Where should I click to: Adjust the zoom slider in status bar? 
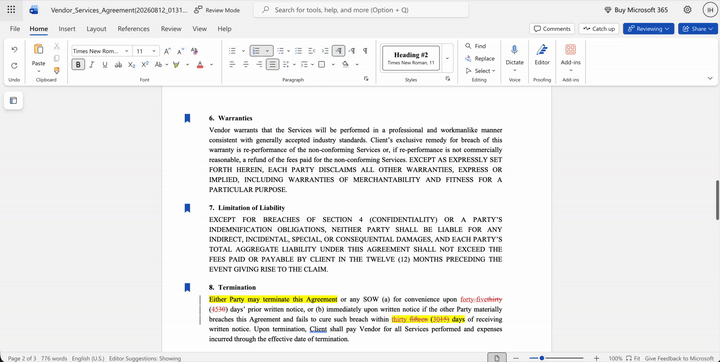coord(556,358)
